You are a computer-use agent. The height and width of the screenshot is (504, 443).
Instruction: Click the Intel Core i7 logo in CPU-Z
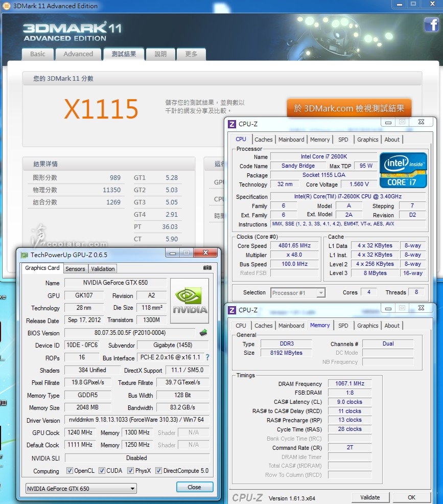(x=403, y=170)
